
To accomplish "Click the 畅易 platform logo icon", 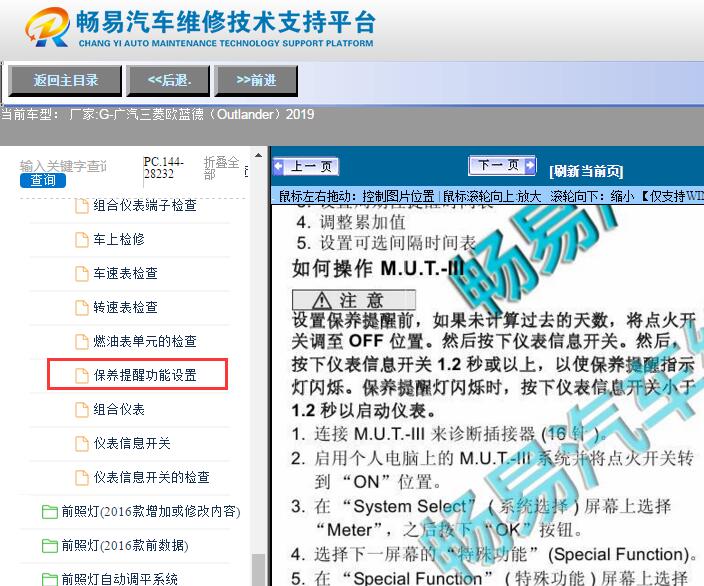I will [x=47, y=27].
